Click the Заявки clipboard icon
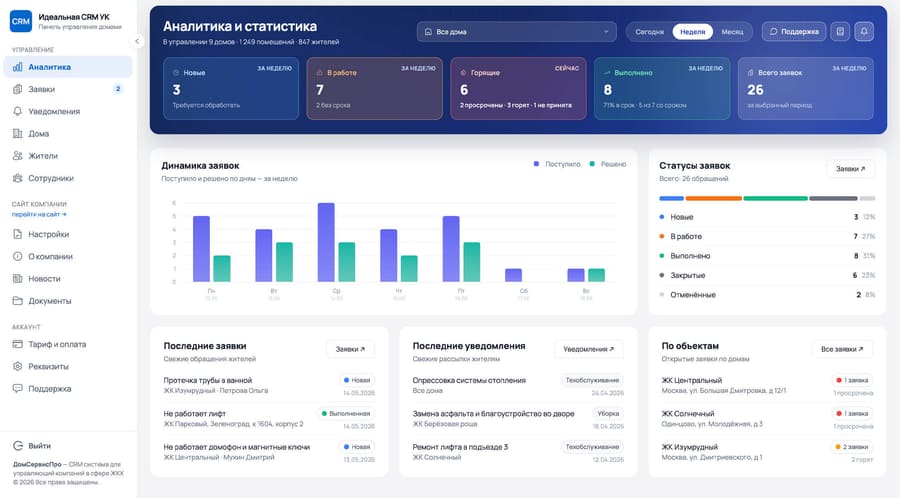 pyautogui.click(x=18, y=89)
